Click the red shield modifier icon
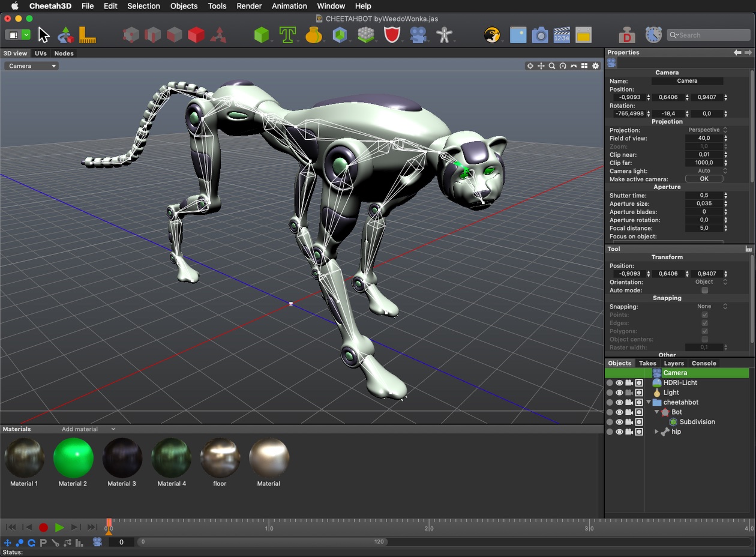The height and width of the screenshot is (557, 756). (392, 35)
